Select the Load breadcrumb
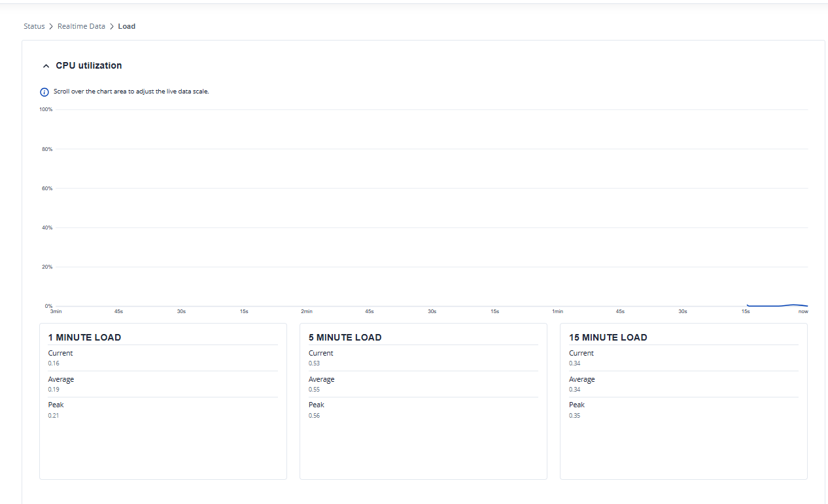The height and width of the screenshot is (504, 828). [x=127, y=26]
